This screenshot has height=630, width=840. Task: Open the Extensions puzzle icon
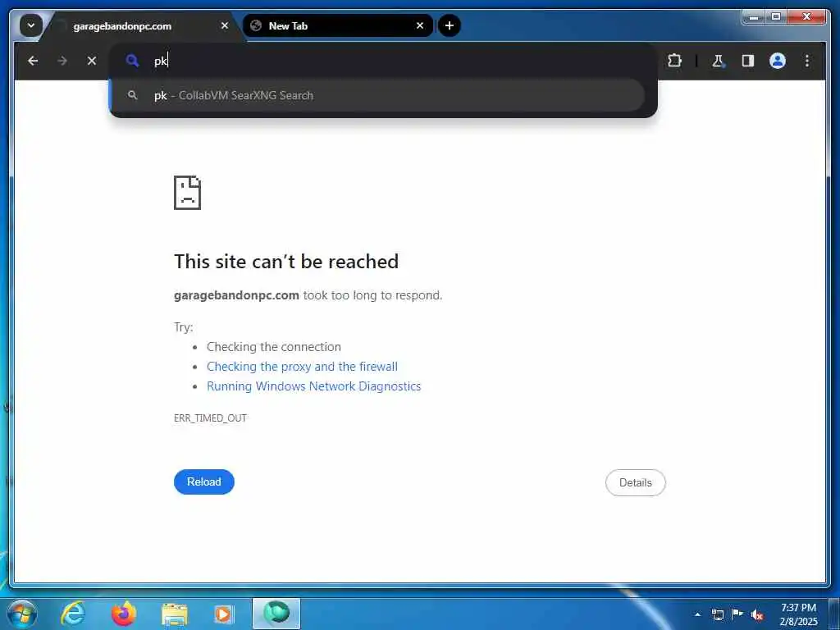pyautogui.click(x=674, y=61)
